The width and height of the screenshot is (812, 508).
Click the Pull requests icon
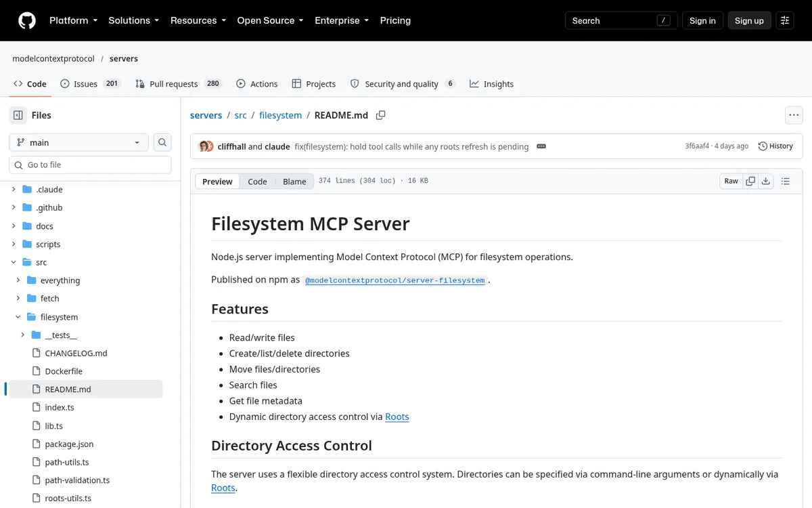point(139,84)
